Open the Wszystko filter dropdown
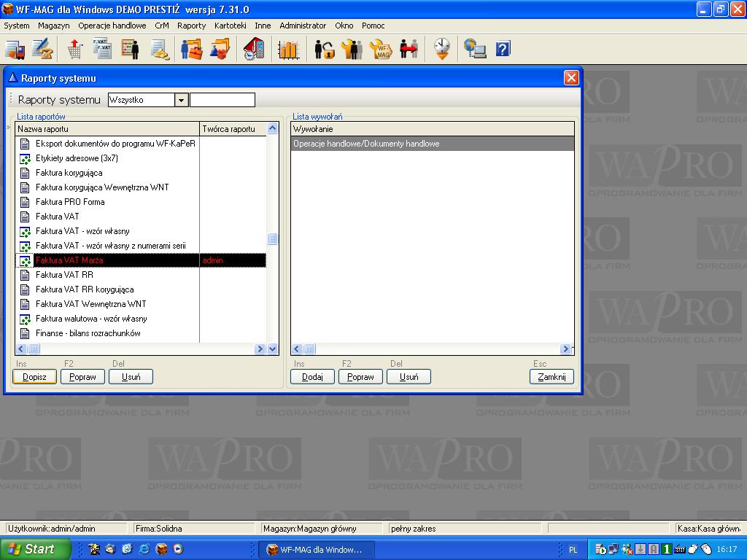The width and height of the screenshot is (747, 560). click(182, 100)
